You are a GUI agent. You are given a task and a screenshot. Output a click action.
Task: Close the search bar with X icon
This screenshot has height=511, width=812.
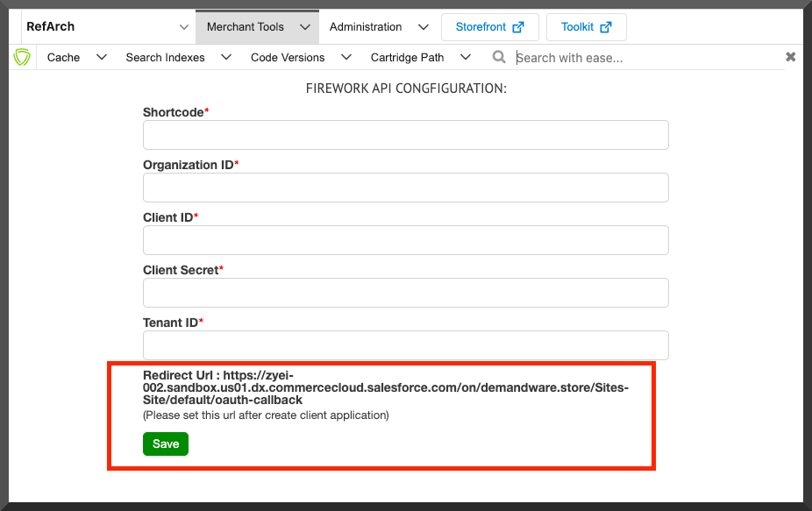click(x=790, y=57)
